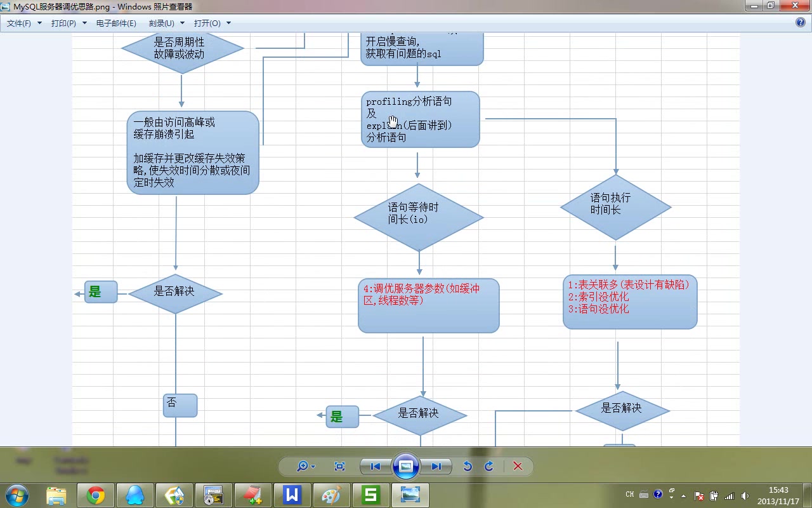Viewport: 812px width, 508px height.
Task: Open Windows Explorer from the taskbar
Action: point(56,495)
